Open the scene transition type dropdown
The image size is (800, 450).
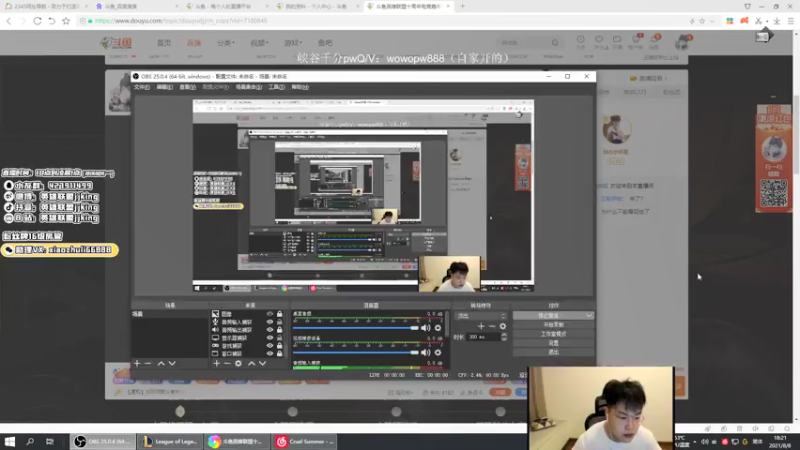(x=481, y=316)
